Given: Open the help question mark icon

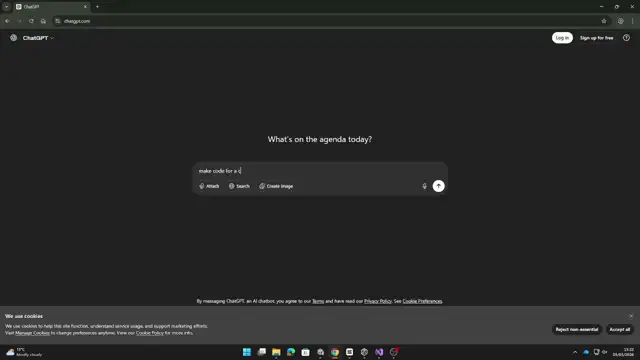Looking at the screenshot, I should (626, 38).
